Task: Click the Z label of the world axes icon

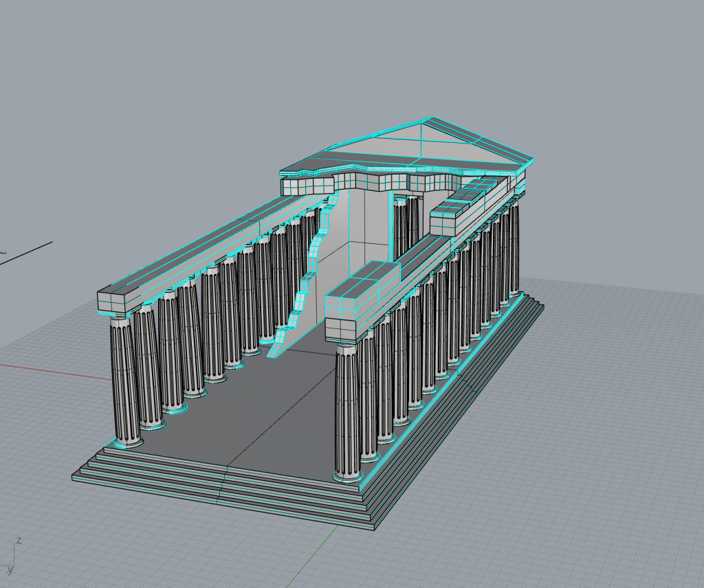Action: (19, 541)
